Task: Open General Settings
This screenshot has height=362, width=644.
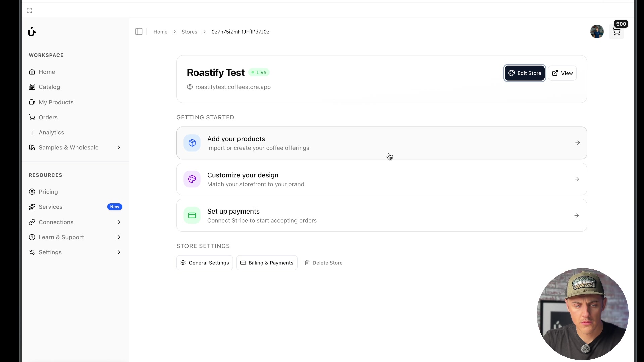Action: coord(205,263)
